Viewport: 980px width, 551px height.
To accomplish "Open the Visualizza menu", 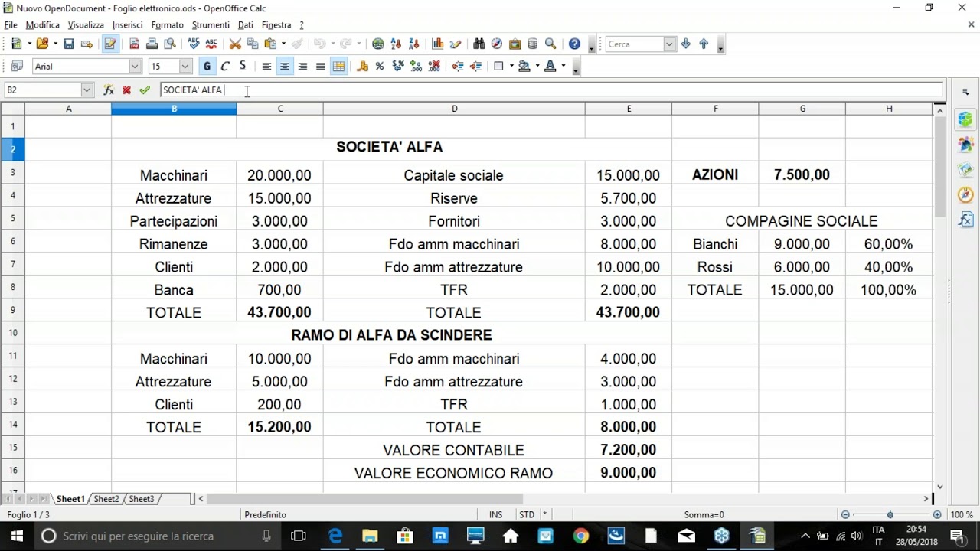I will pos(86,25).
